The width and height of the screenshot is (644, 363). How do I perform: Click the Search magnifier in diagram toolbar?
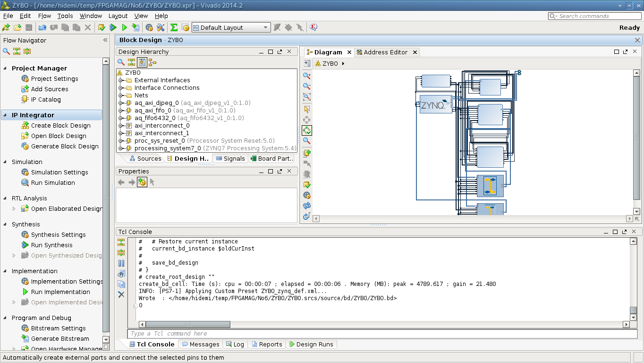click(307, 140)
